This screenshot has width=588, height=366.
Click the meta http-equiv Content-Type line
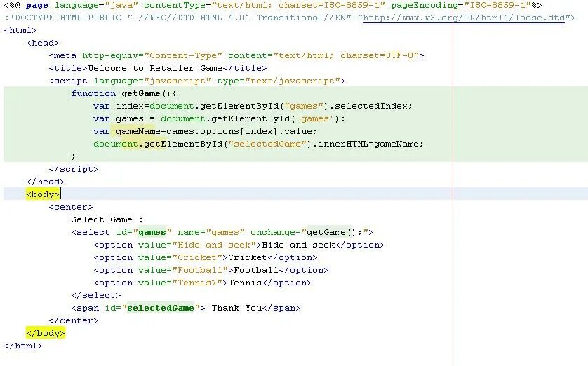[236, 56]
